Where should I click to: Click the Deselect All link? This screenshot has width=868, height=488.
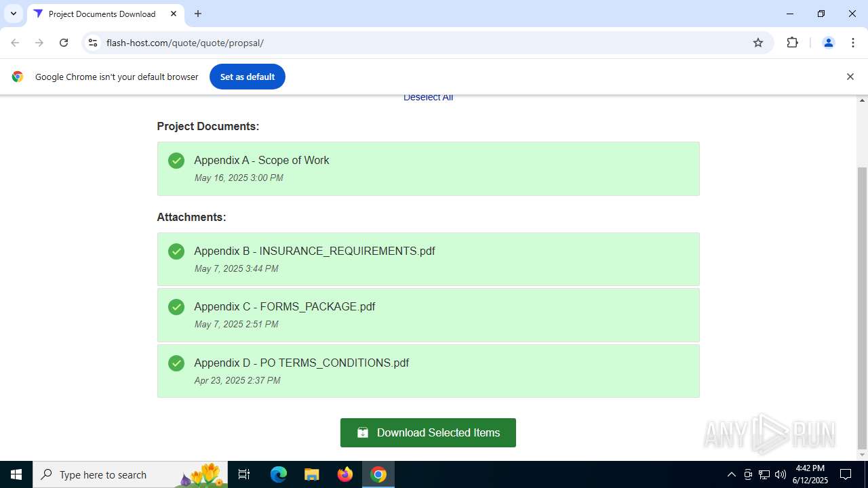tap(428, 98)
